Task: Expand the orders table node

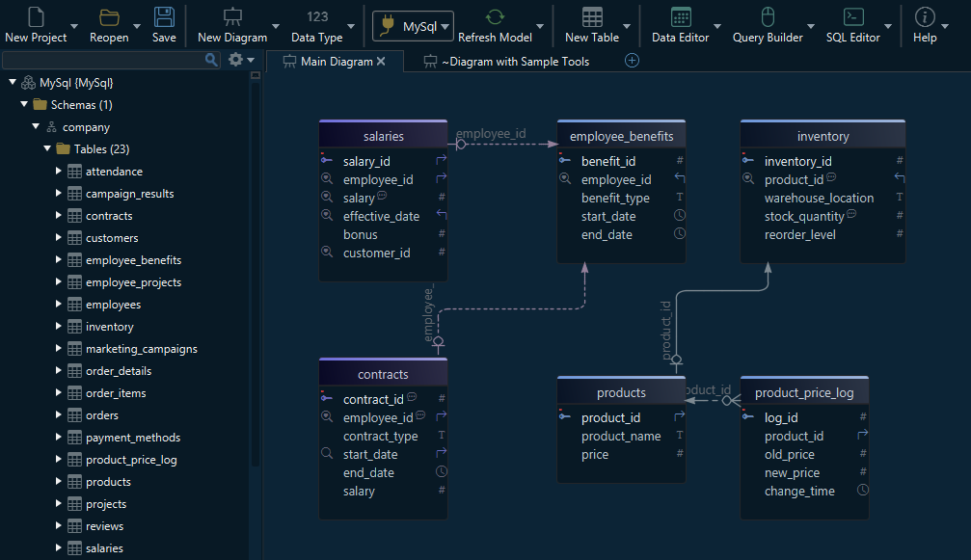Action: tap(58, 414)
